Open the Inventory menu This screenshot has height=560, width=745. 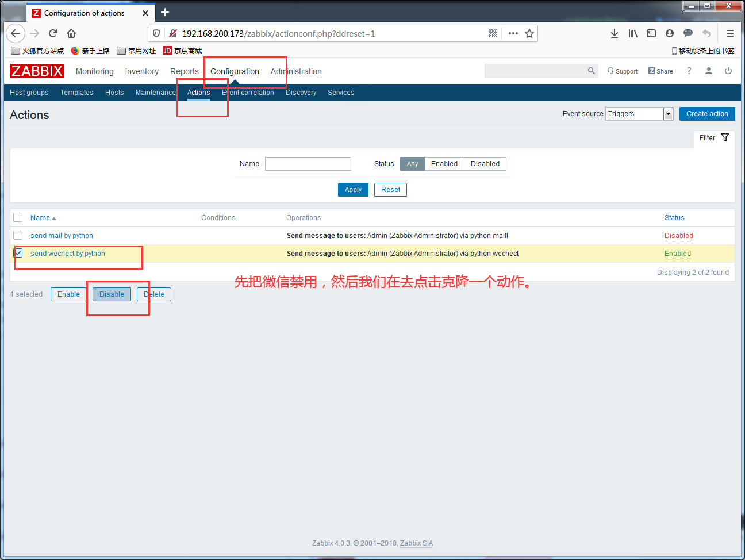pos(142,71)
